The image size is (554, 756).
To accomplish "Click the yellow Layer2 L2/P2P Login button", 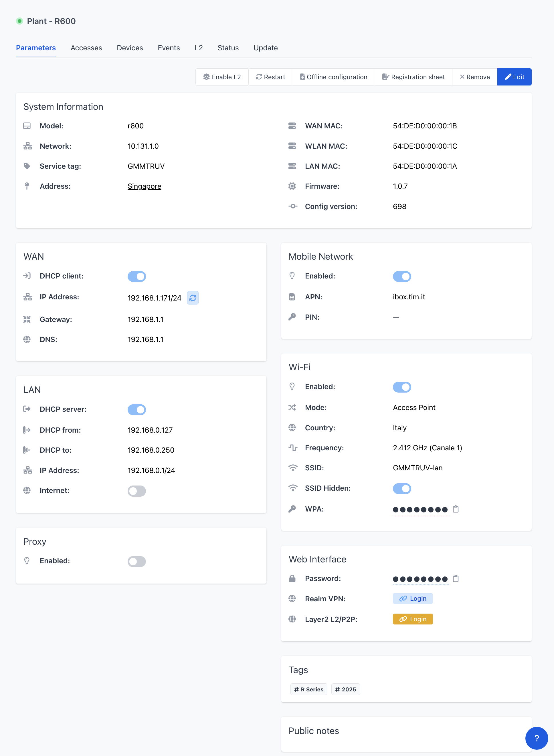I will (412, 619).
